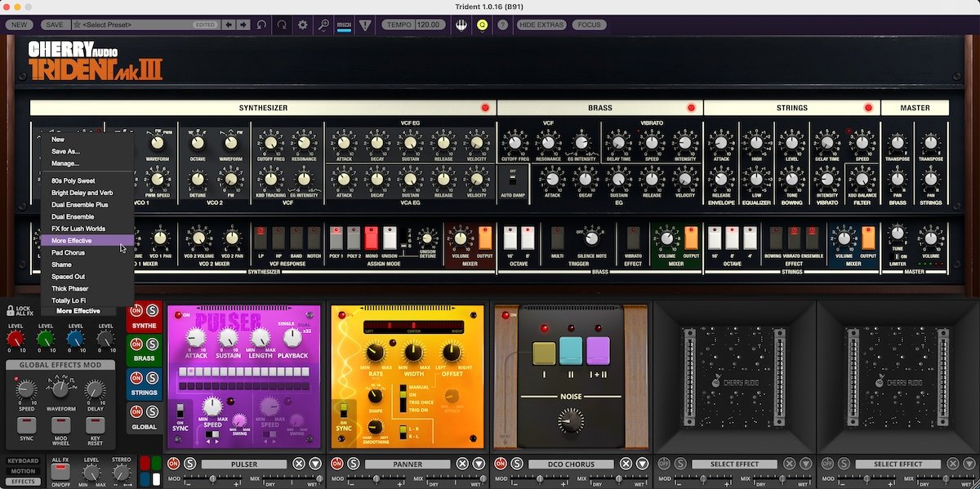Click the yellow Q icon in toolbar
This screenshot has height=489, width=980.
click(x=482, y=25)
